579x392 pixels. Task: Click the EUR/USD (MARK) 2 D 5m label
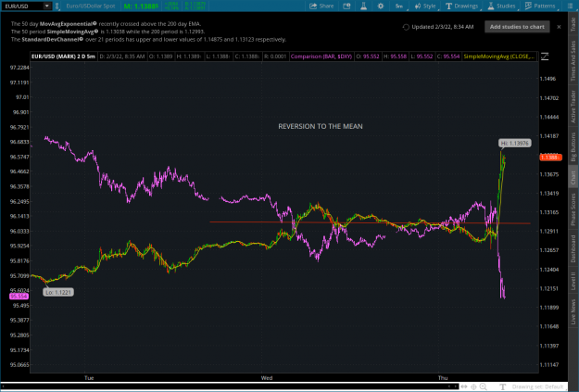coord(63,57)
